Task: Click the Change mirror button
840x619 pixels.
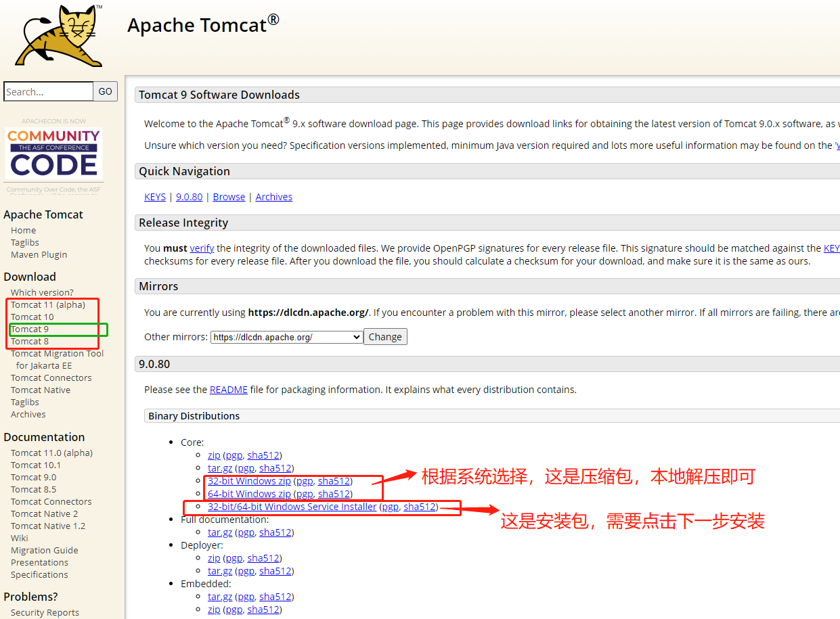Action: [x=385, y=337]
